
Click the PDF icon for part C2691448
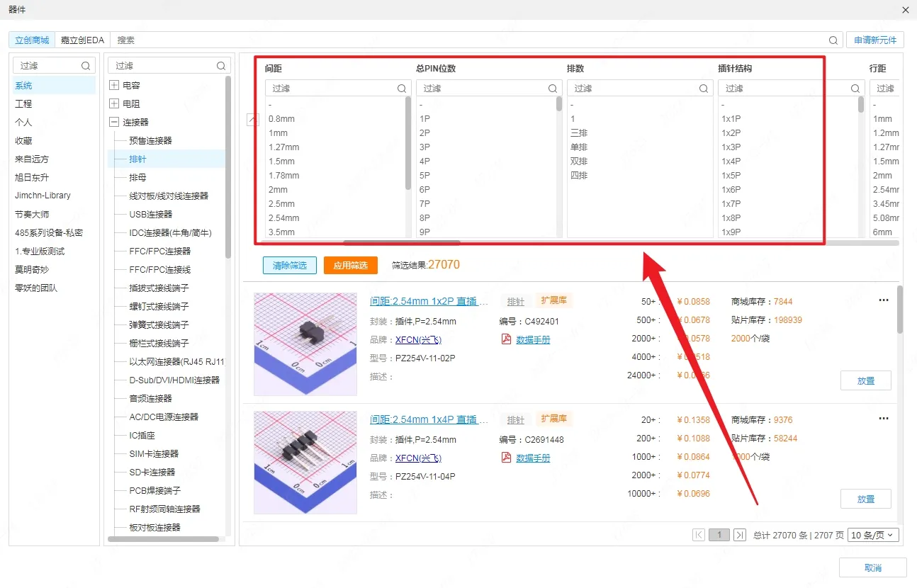tap(506, 458)
